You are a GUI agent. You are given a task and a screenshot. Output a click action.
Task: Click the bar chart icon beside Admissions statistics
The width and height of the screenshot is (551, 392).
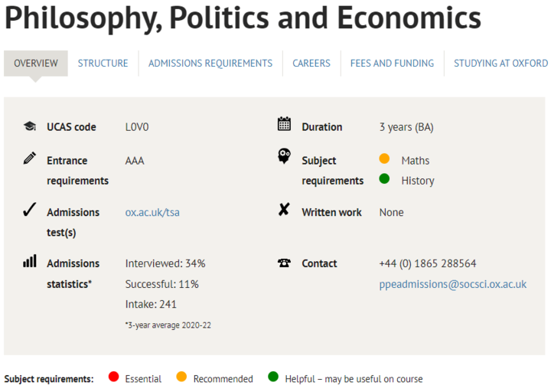coord(30,261)
